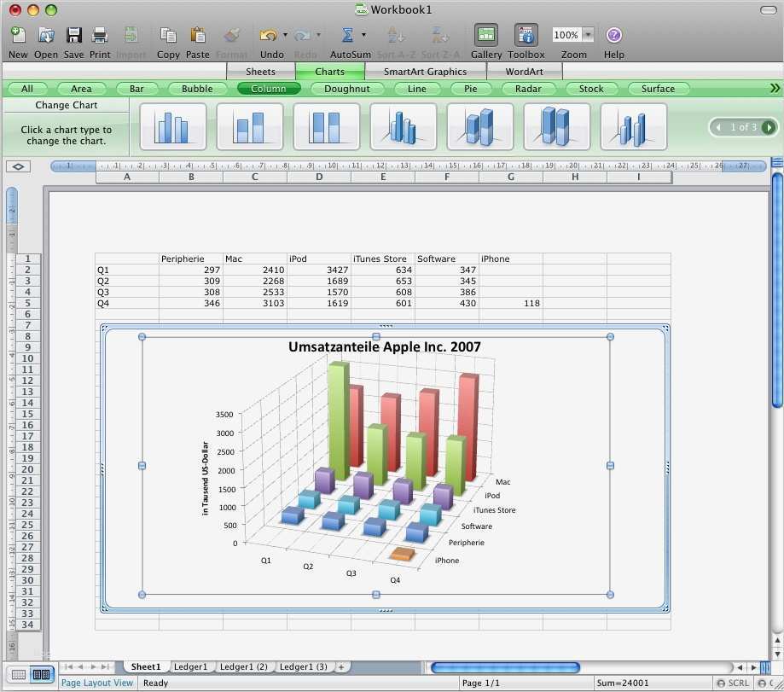Viewport: 784px width, 692px height.
Task: Choose the 3-D 100% stacked column thumbnail
Action: click(557, 127)
